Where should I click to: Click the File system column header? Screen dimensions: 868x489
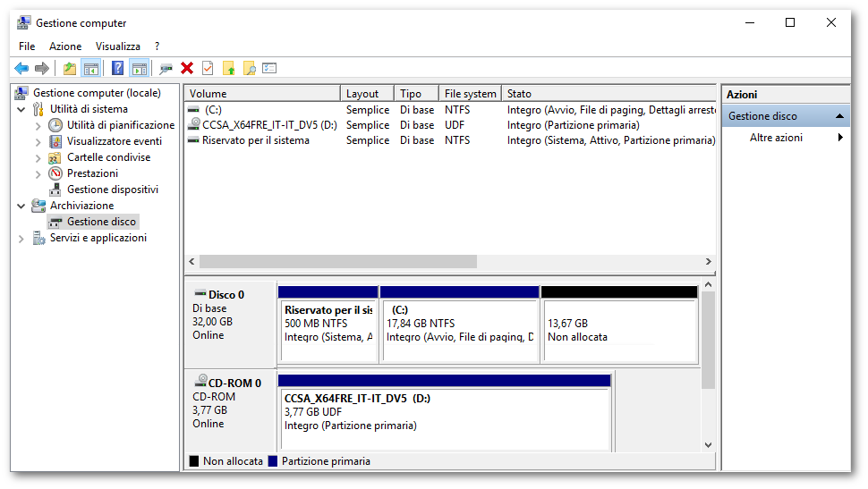pyautogui.click(x=470, y=94)
